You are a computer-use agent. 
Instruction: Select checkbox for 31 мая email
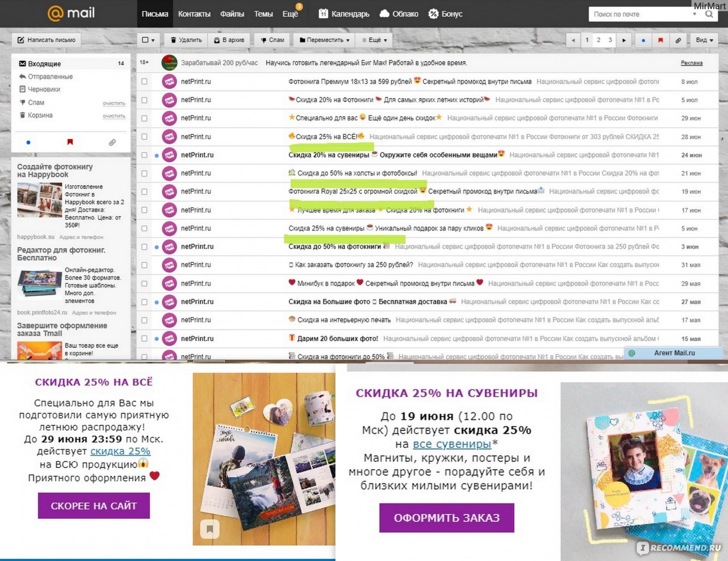[x=145, y=265]
